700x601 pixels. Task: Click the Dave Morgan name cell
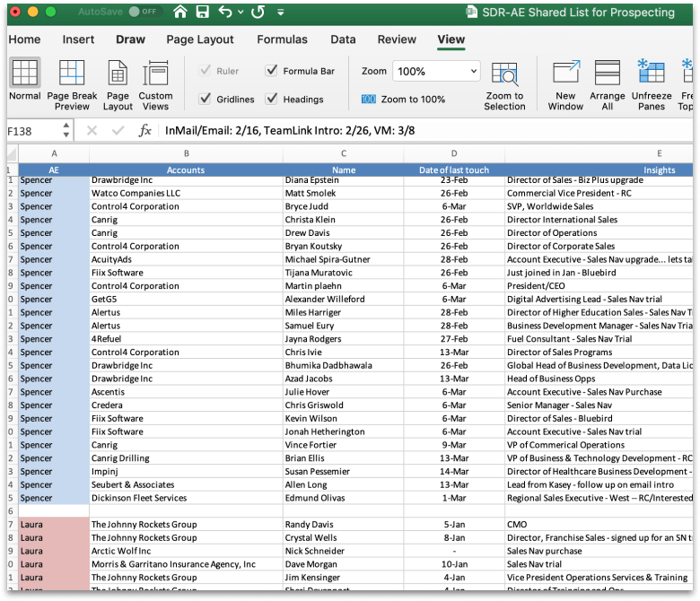[x=344, y=564]
